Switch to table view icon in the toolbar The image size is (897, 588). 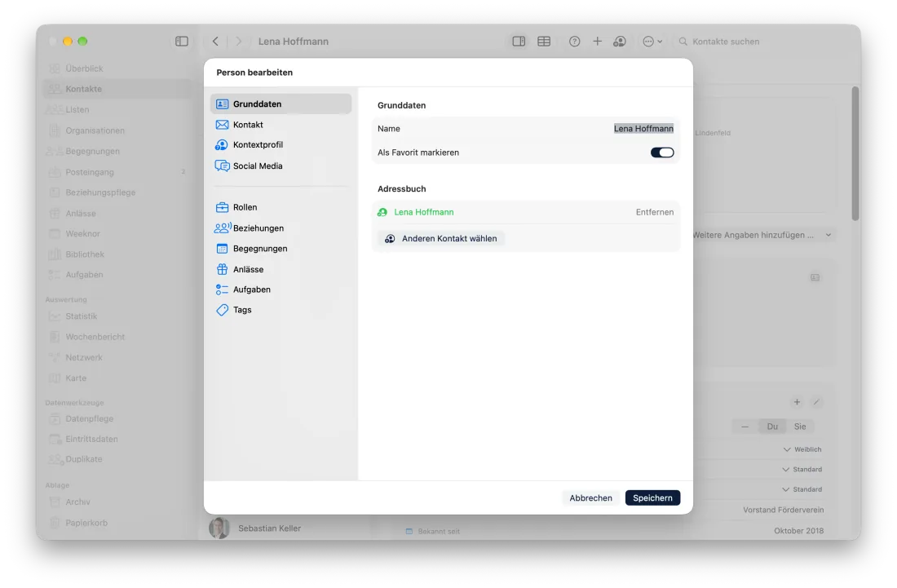coord(544,41)
